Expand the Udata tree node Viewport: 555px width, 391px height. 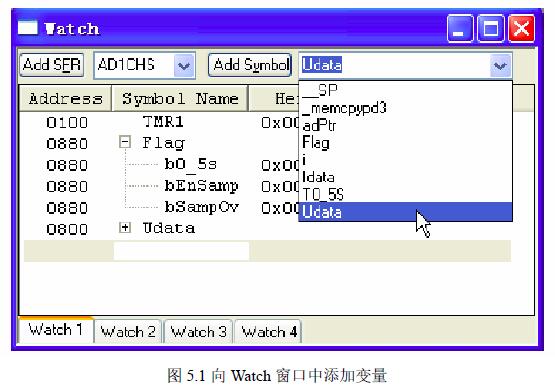tap(125, 228)
